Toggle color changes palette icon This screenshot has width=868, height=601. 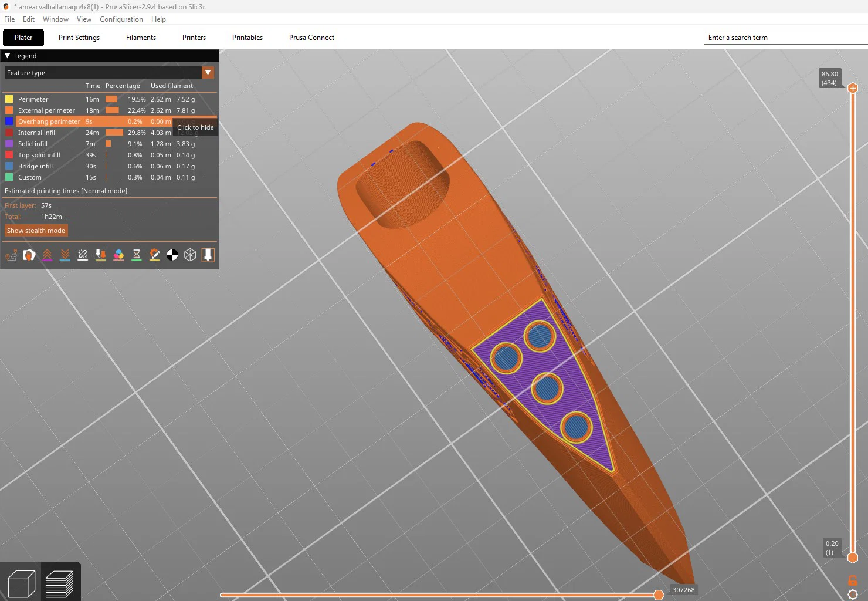click(118, 255)
